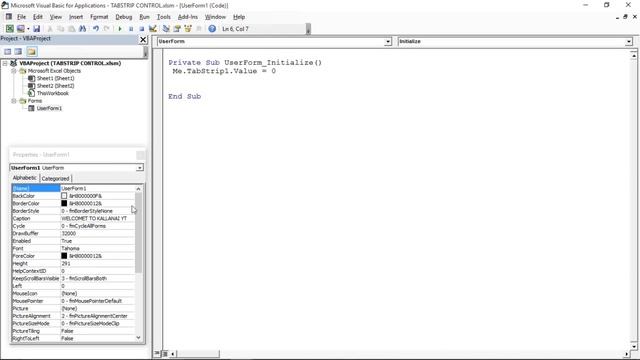The image size is (640, 360).
Task: Switch to the Categorized properties tab
Action: tap(56, 178)
